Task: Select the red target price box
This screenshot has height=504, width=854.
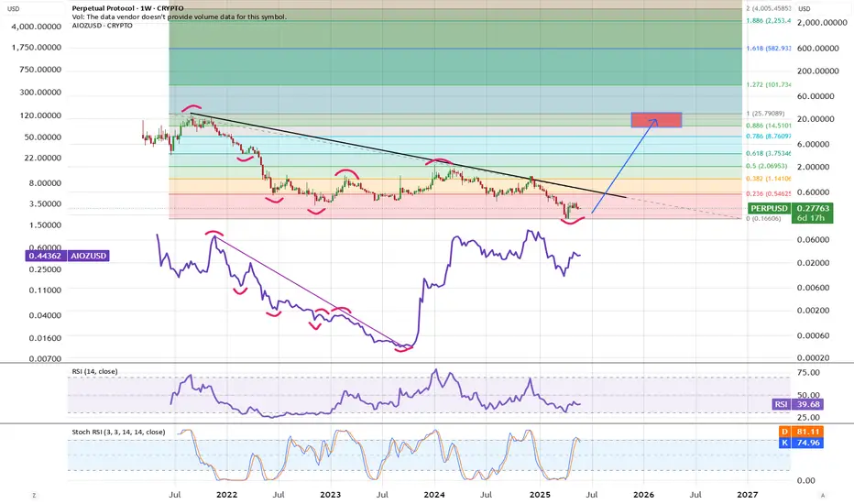Action: pos(655,119)
